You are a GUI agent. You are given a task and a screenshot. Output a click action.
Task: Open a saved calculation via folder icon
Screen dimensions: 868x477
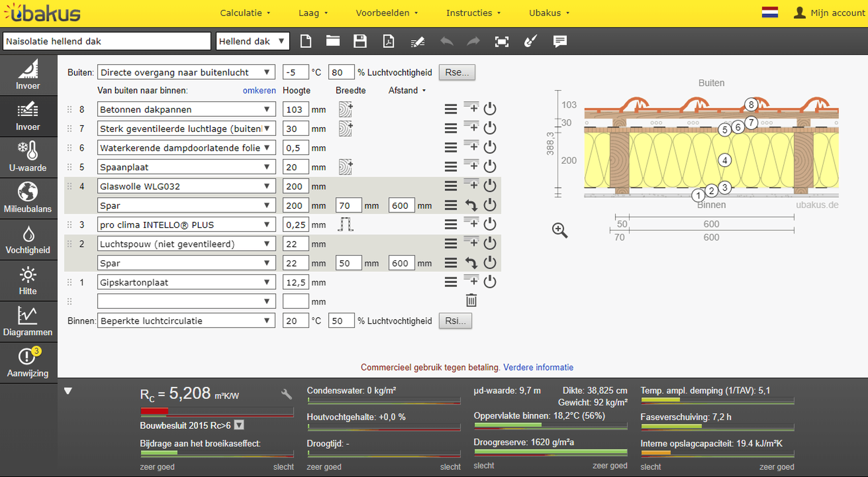(333, 41)
